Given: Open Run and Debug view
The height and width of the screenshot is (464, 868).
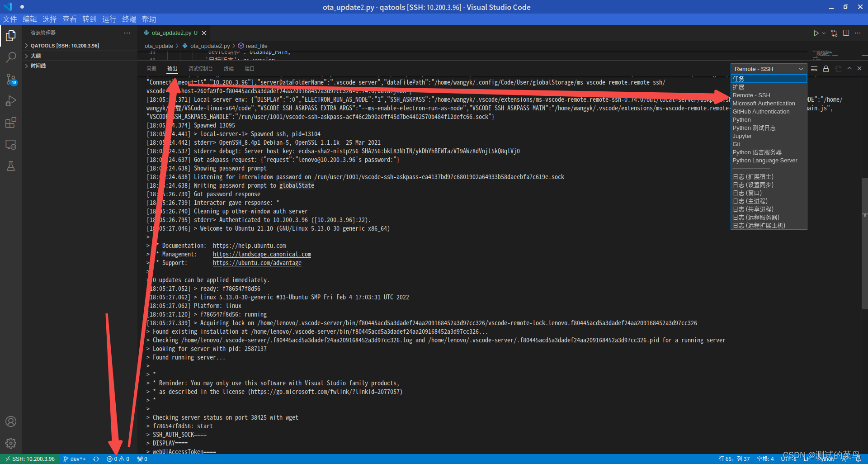Looking at the screenshot, I should [x=11, y=101].
